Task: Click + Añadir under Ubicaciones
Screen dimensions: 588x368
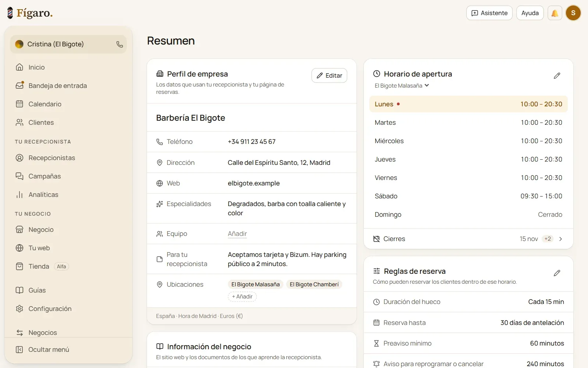Action: [242, 297]
